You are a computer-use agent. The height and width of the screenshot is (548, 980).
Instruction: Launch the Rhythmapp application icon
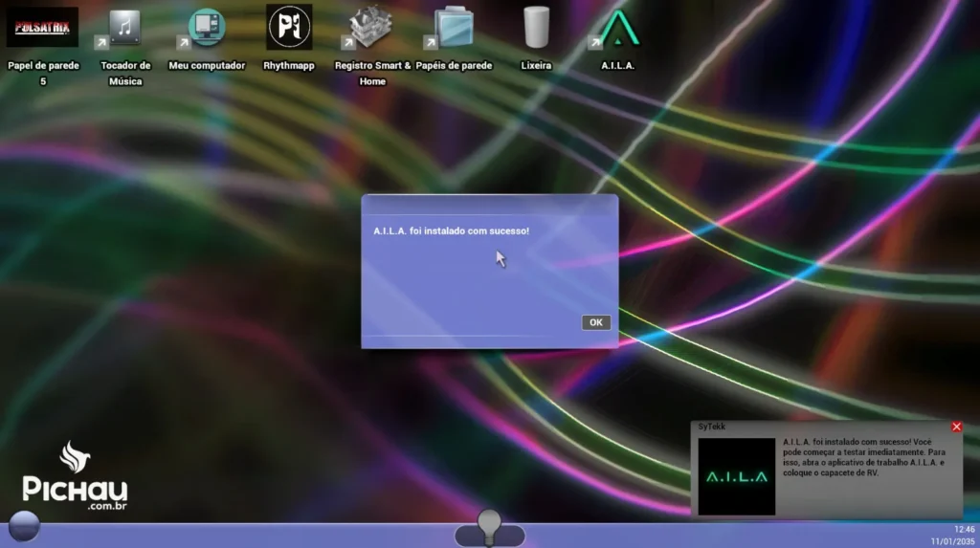pyautogui.click(x=289, y=28)
